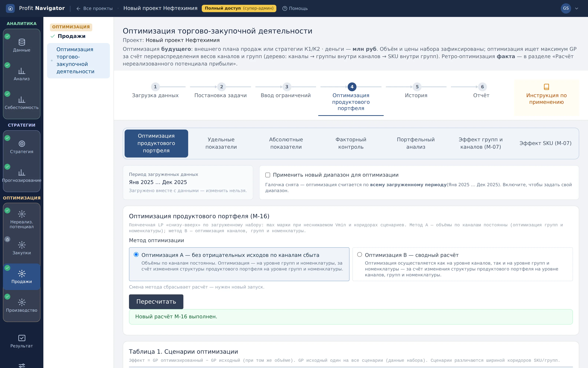Open Эффект групп и каналов (M-07) tab

[481, 143]
